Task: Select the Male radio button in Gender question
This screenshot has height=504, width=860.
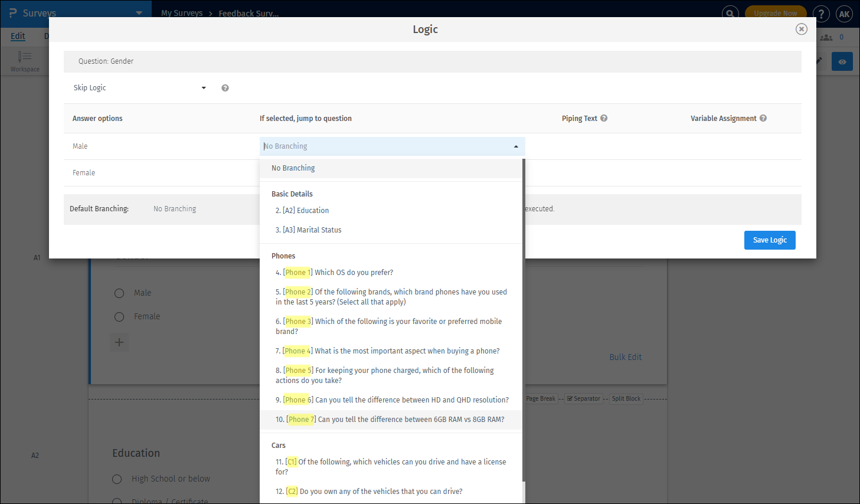Action: click(x=119, y=293)
